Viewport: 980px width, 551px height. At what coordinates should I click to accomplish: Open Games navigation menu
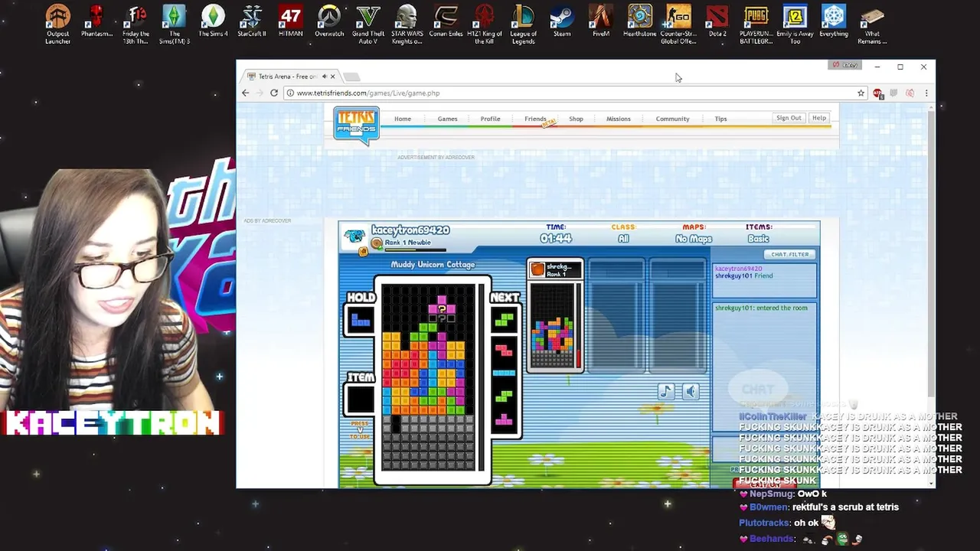447,119
